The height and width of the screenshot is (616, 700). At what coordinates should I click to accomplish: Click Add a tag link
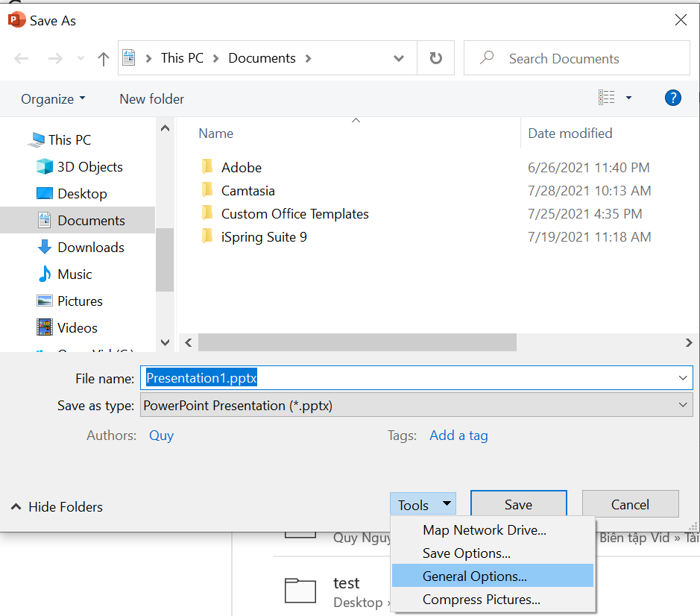(458, 435)
